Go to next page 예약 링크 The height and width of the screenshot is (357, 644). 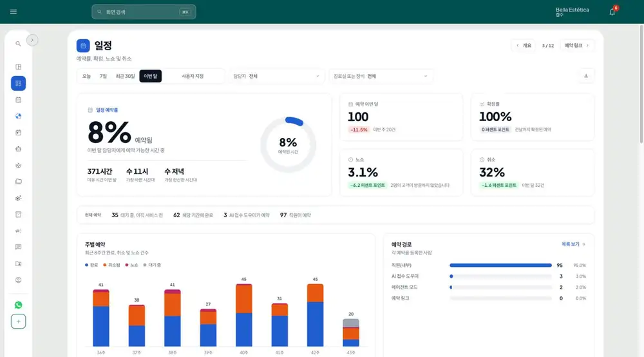pyautogui.click(x=576, y=46)
